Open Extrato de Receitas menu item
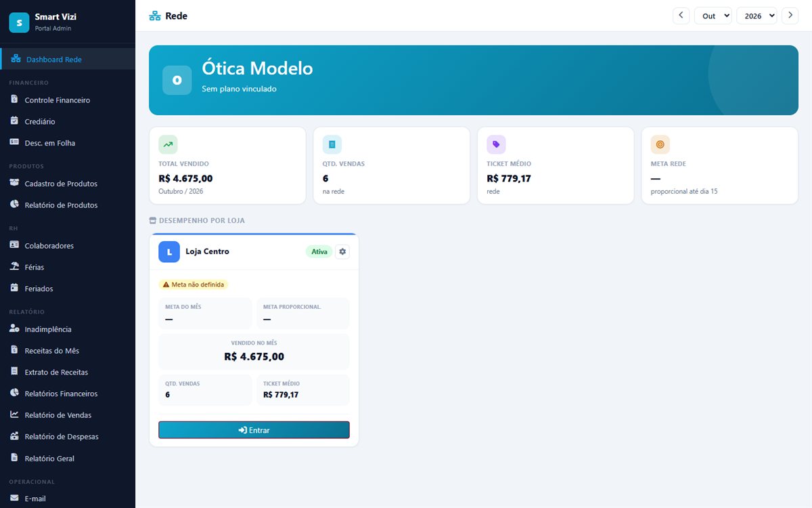The width and height of the screenshot is (812, 508). tap(68, 372)
